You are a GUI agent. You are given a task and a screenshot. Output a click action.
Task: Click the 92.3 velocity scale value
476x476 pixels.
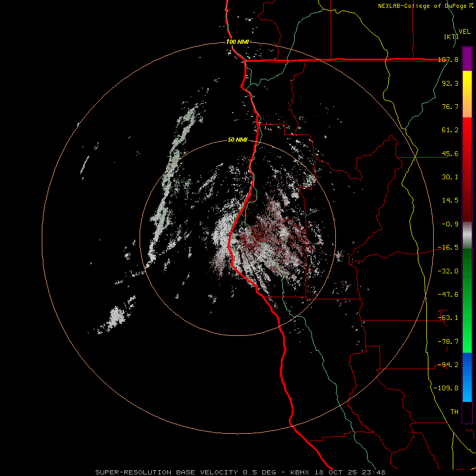(450, 83)
